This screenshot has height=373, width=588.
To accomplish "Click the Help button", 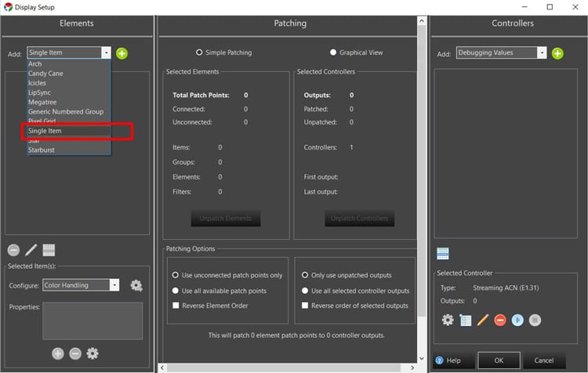I will click(449, 360).
